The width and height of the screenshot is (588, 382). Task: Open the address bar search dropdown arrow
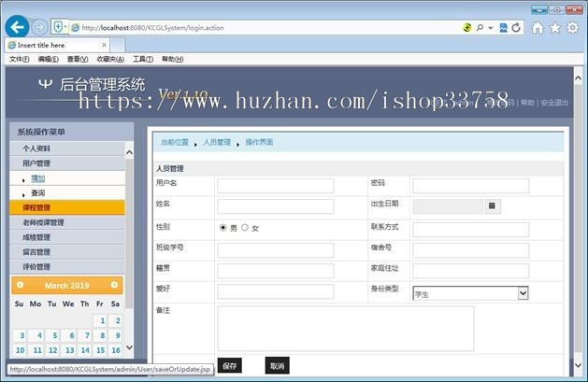point(491,28)
